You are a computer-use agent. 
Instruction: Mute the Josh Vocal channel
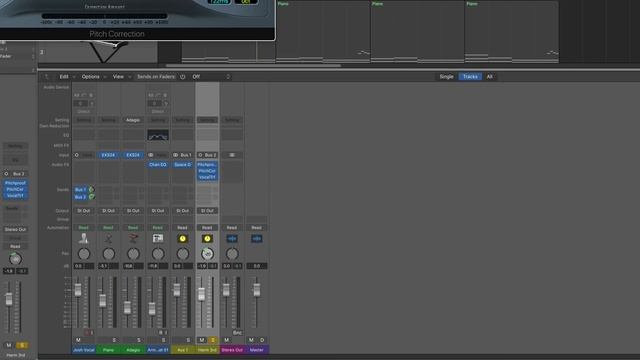pyautogui.click(x=78, y=340)
